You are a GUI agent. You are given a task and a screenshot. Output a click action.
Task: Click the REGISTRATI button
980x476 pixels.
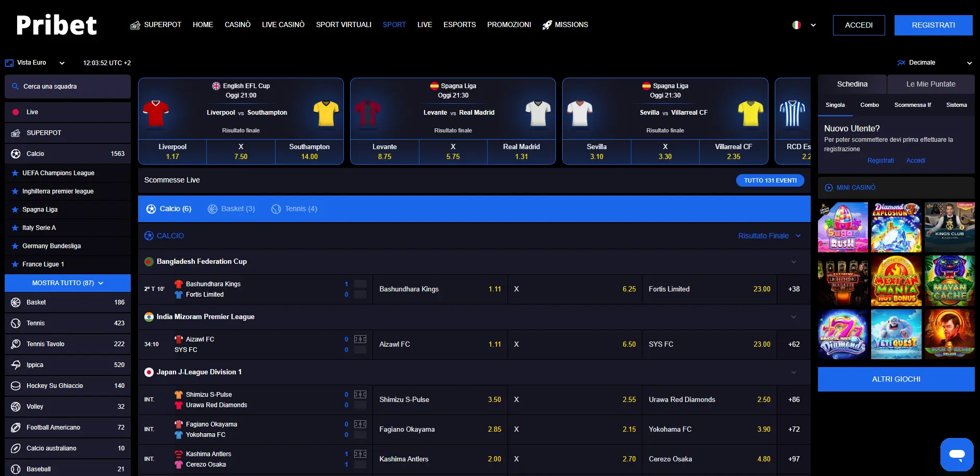click(x=933, y=25)
